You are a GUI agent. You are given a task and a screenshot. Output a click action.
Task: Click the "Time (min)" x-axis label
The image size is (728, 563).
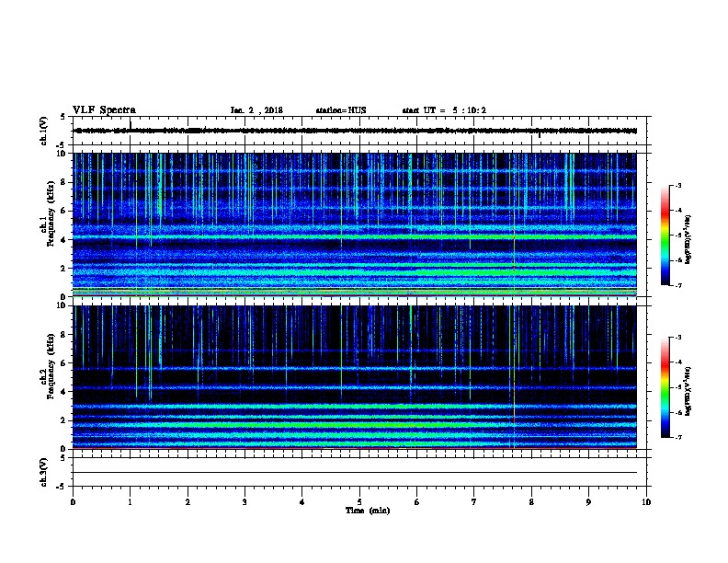coord(368,511)
